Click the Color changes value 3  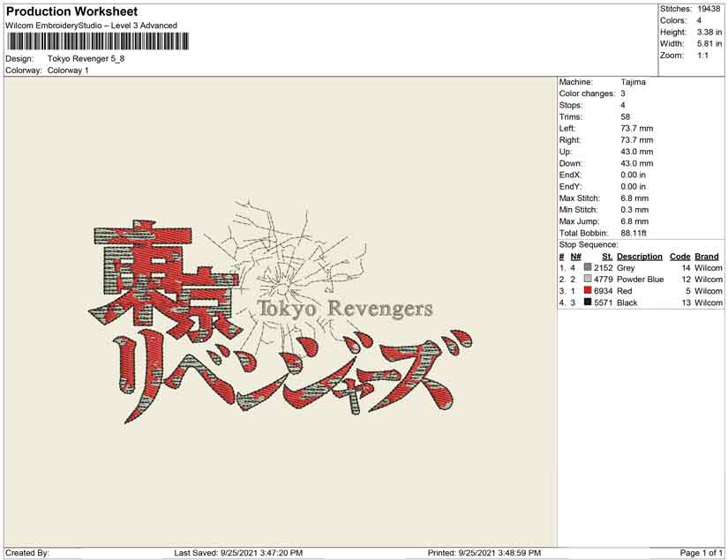(623, 93)
